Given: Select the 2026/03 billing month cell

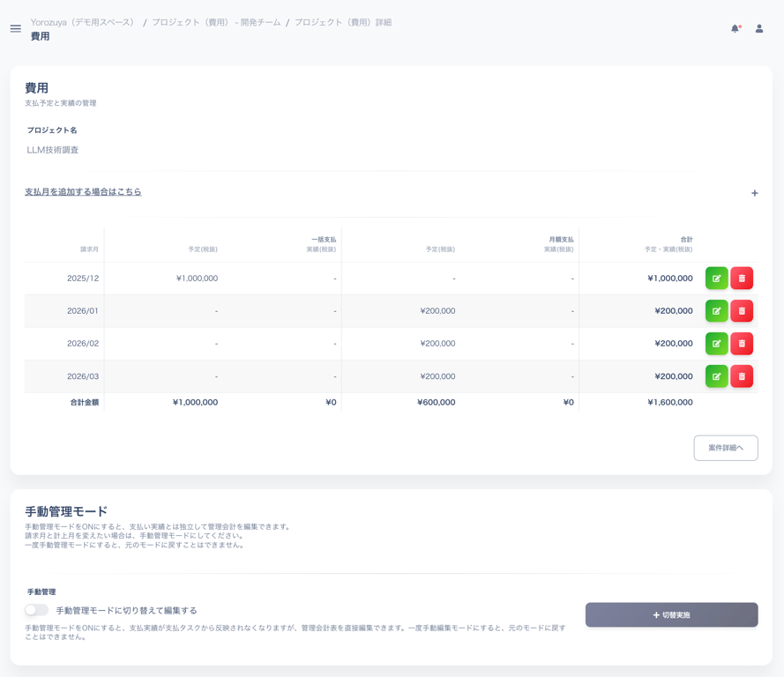Looking at the screenshot, I should click(83, 376).
